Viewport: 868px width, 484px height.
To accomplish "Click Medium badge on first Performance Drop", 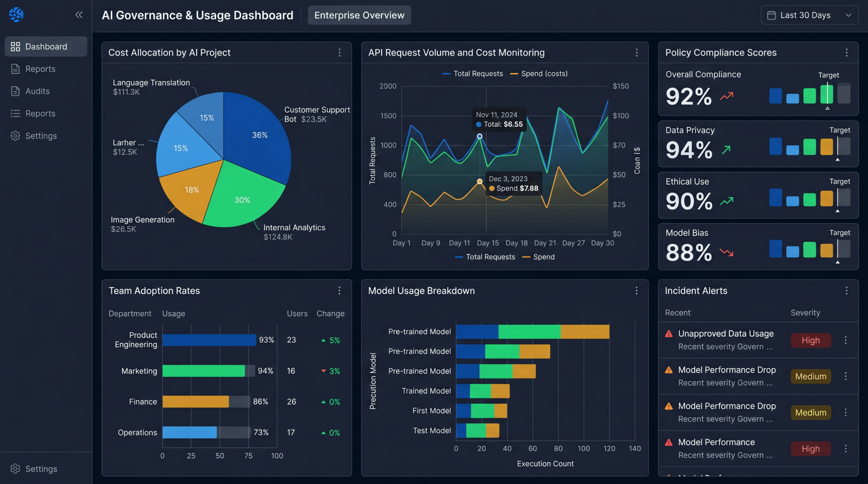I will click(x=810, y=376).
